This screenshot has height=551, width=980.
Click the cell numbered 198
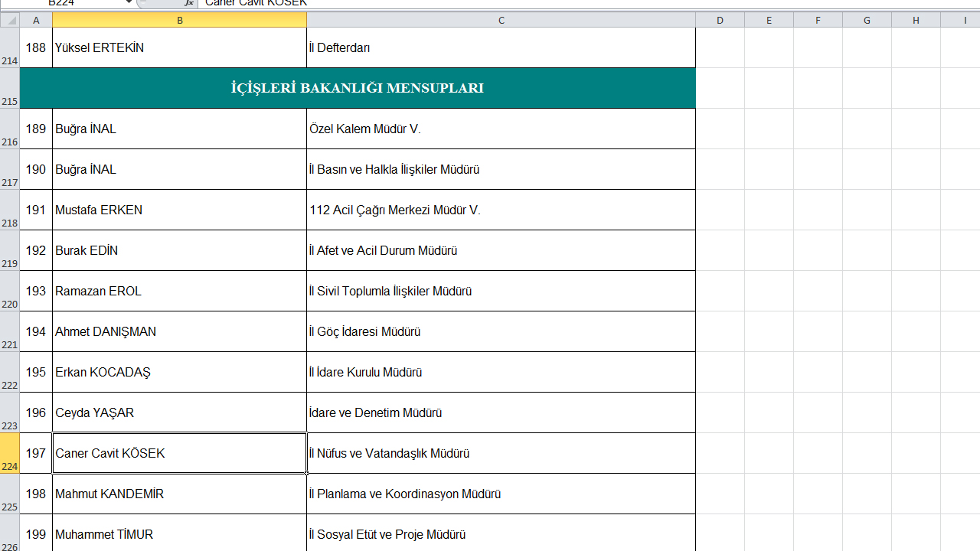point(36,494)
